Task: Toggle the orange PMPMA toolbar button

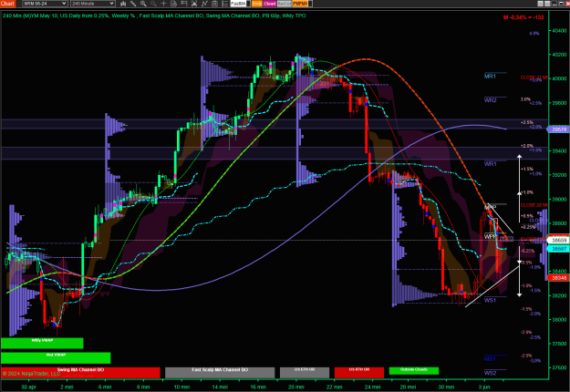Action: (300, 4)
